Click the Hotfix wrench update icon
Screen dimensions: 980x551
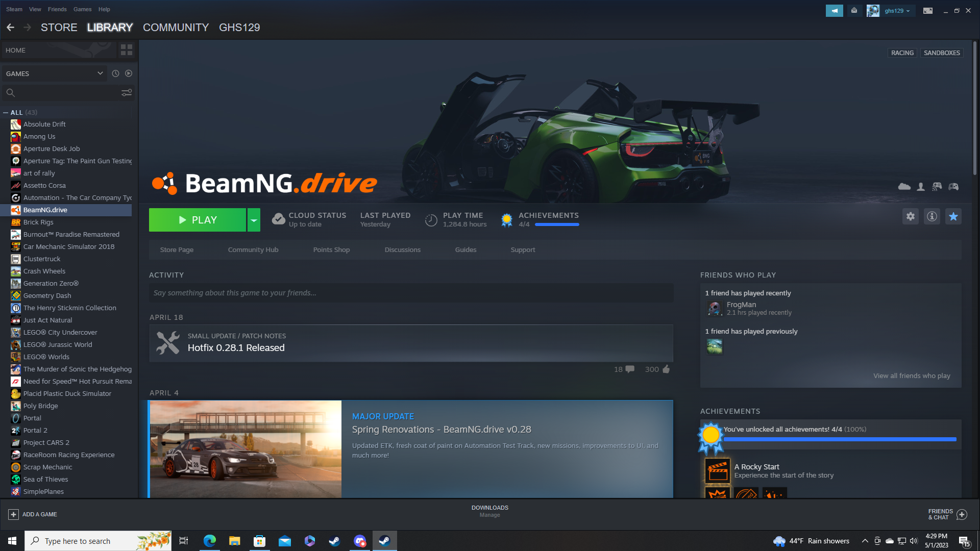(168, 343)
